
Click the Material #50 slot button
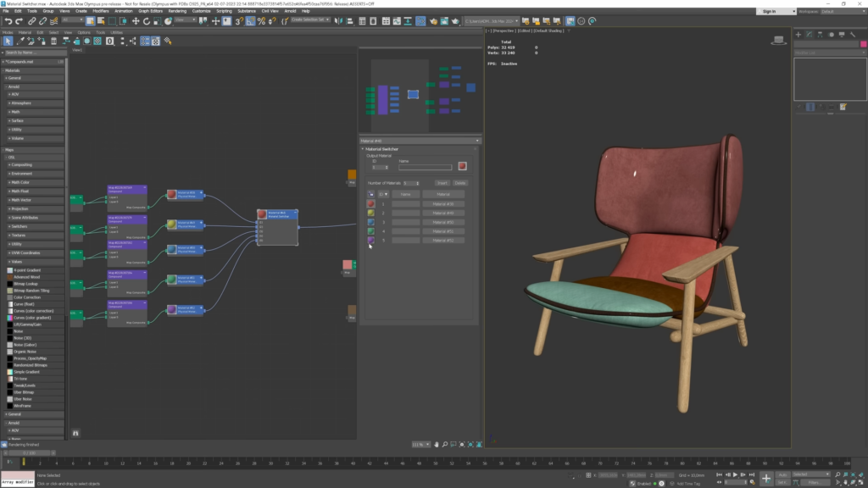coord(443,222)
